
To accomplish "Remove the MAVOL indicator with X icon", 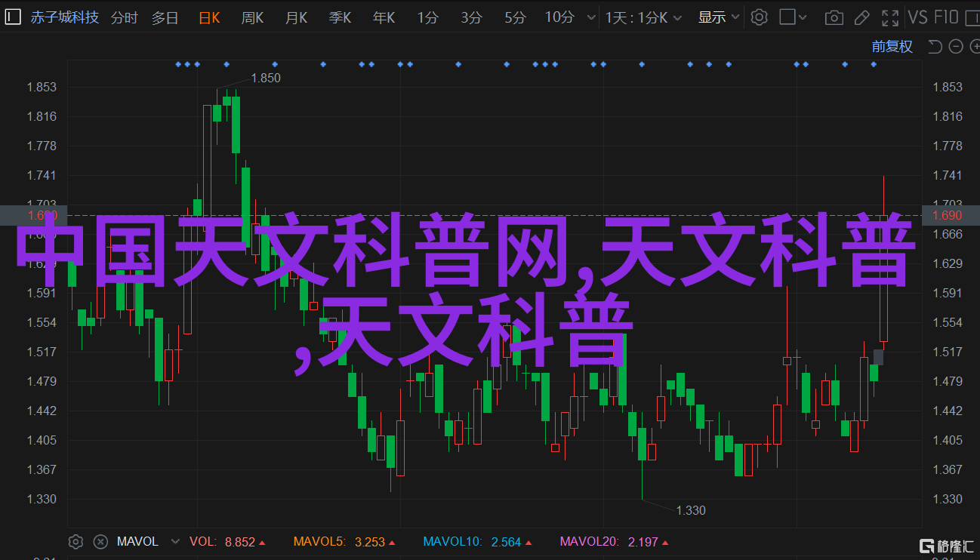I will point(100,541).
